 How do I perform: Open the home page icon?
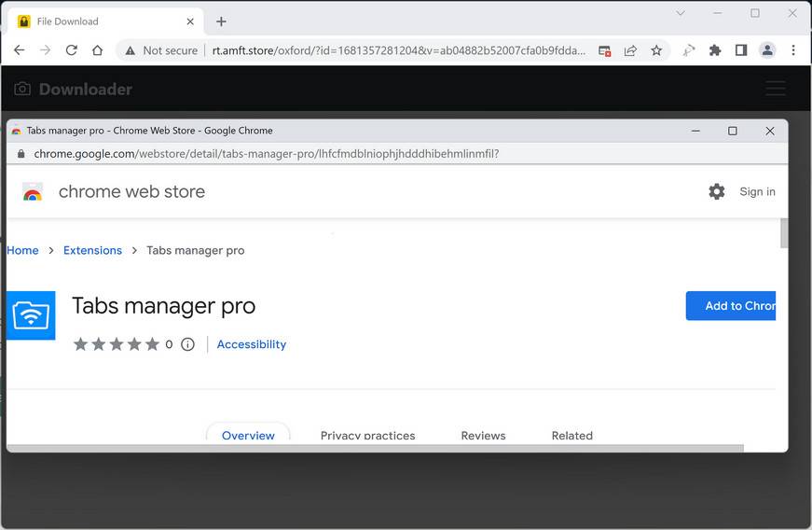click(x=97, y=50)
